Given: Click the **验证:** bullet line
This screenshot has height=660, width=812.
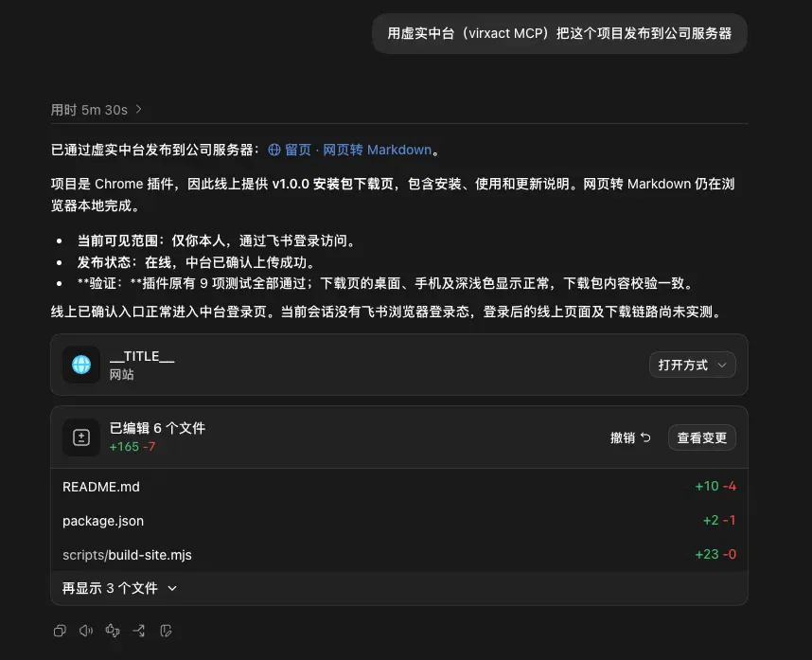Looking at the screenshot, I should [x=384, y=283].
